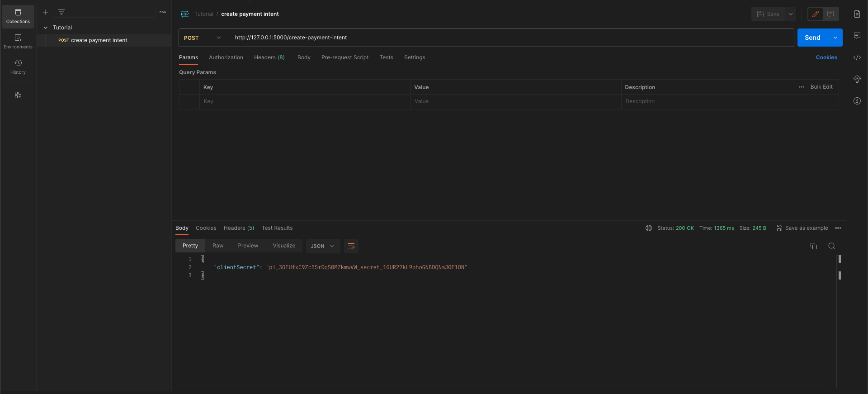Click the Time 1365 ms indicator
The height and width of the screenshot is (394, 868).
717,228
